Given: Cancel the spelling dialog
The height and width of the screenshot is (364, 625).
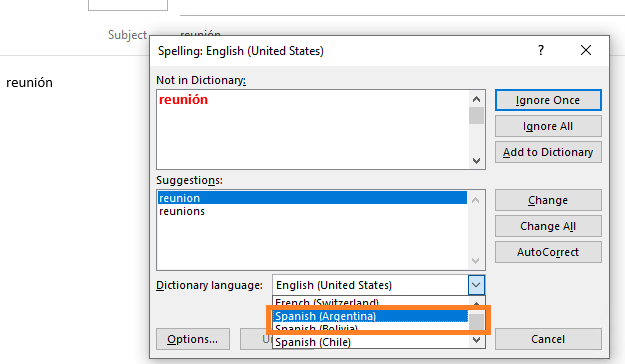Looking at the screenshot, I should [548, 339].
